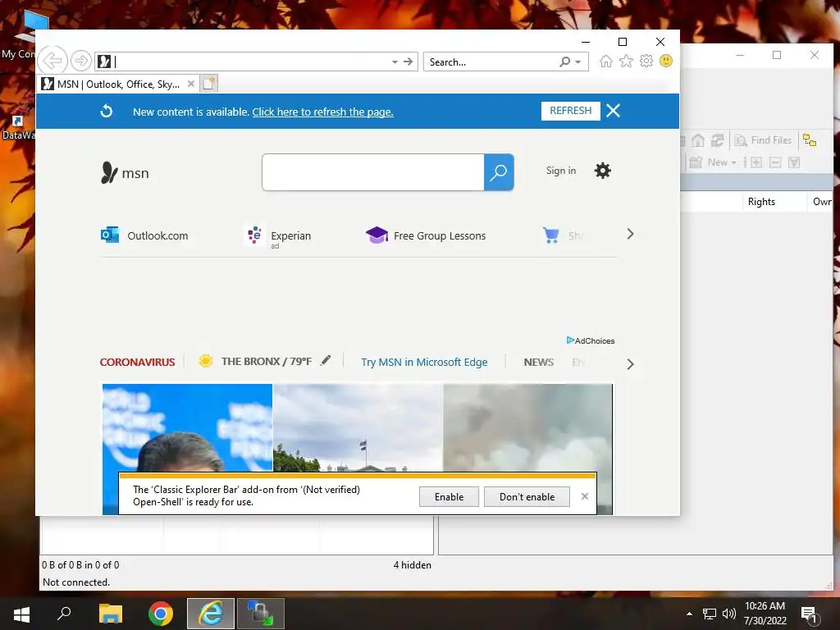Click the msn logo

126,172
